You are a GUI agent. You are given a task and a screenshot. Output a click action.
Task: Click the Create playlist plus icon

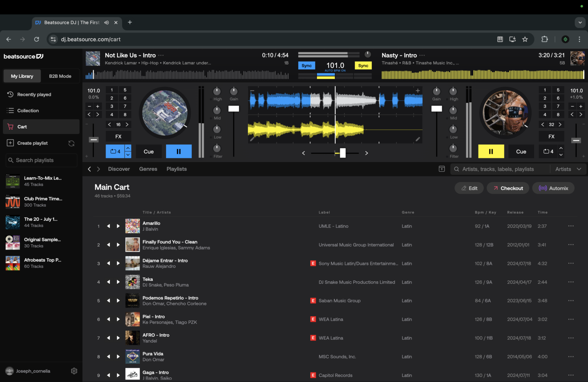[x=10, y=143]
